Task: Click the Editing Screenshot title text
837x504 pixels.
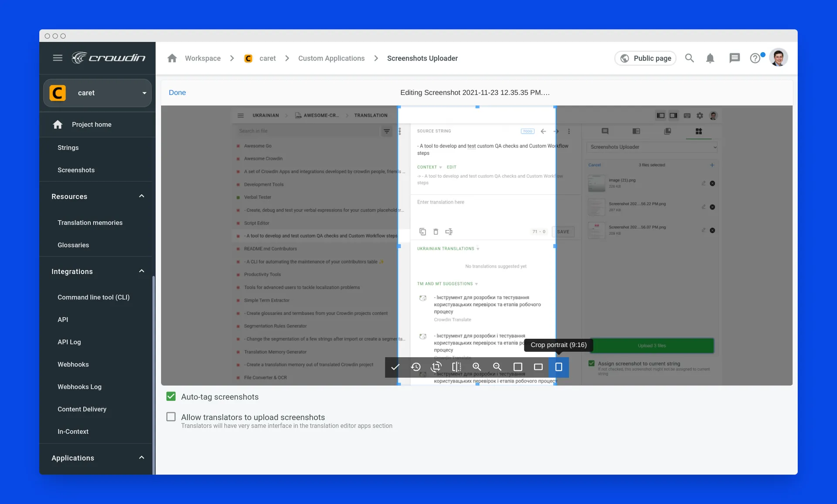Action: coord(475,92)
